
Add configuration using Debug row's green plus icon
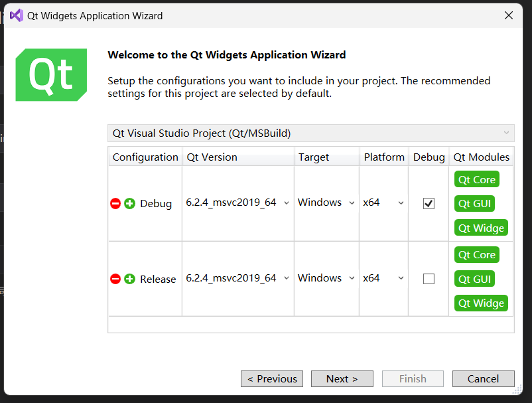pos(129,204)
